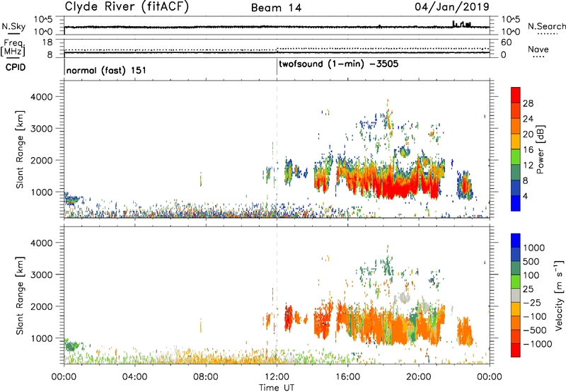Screen dimensions: 566x392
Task: Pick the red bottom segment of Velocity color bar
Action: (x=516, y=350)
